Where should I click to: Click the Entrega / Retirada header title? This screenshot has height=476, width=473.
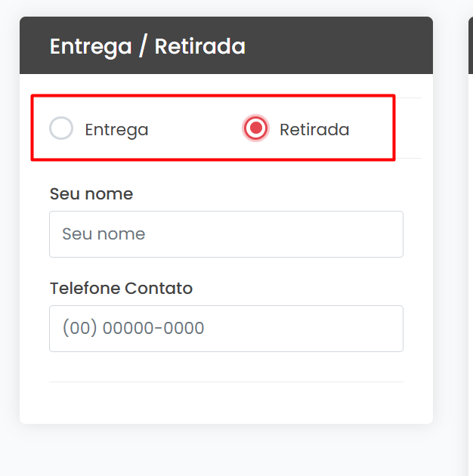[147, 46]
